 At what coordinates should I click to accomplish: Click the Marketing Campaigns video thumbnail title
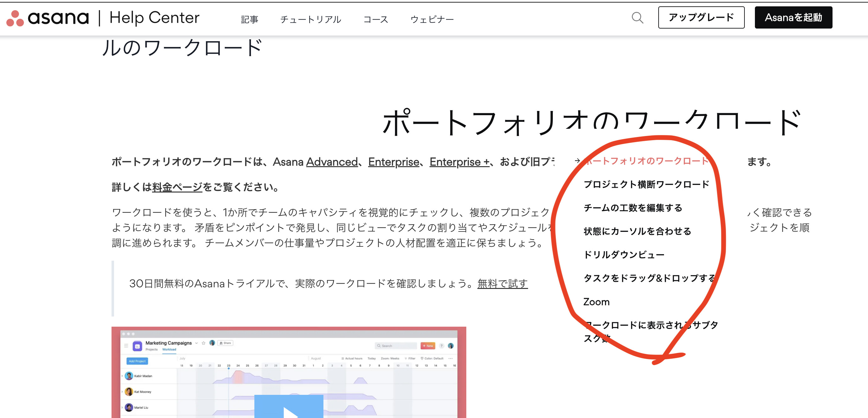(169, 343)
